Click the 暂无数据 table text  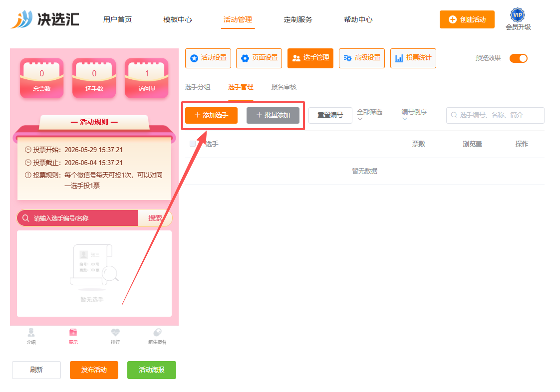(365, 171)
